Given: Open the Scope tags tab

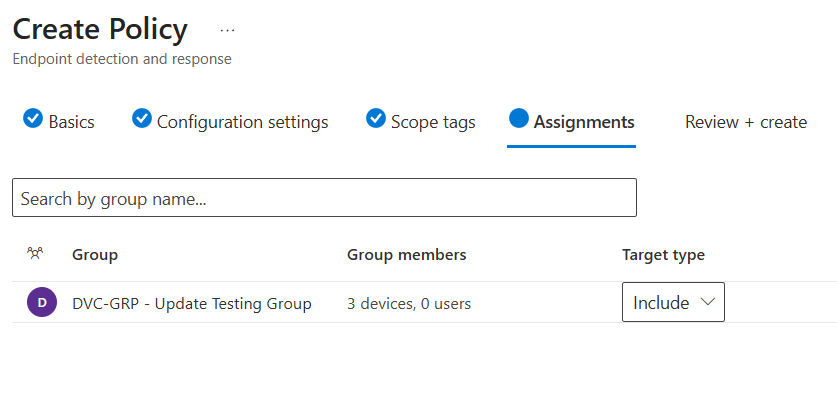Looking at the screenshot, I should tap(432, 122).
